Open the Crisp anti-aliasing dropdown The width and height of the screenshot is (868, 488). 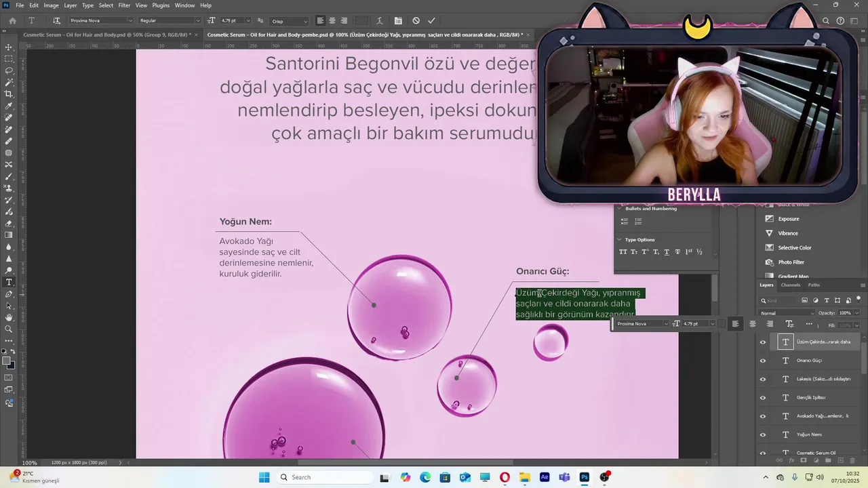[289, 21]
